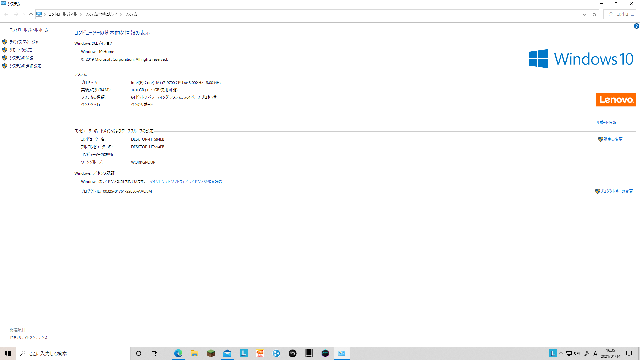
Task: Click the help question mark icon
Action: (x=636, y=26)
